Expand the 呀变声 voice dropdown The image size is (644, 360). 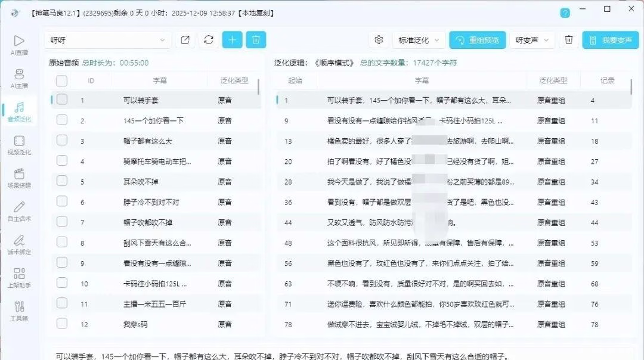(532, 40)
